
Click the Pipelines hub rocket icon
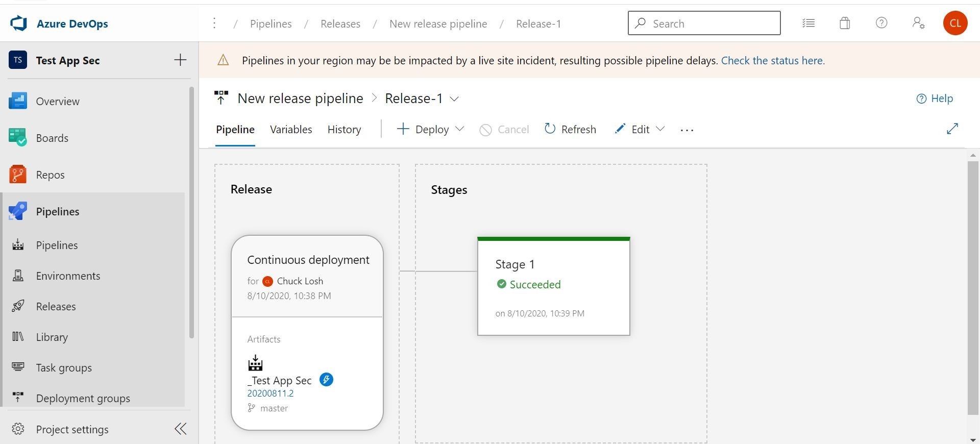tap(18, 211)
